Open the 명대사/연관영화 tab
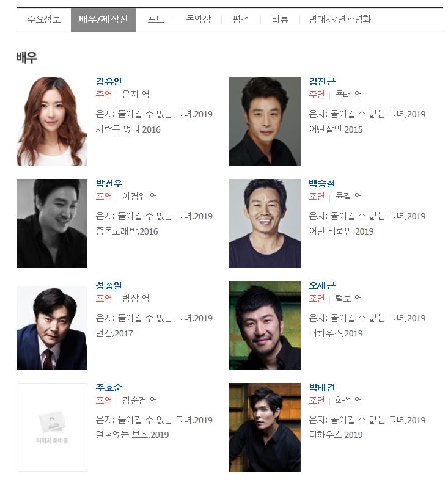The height and width of the screenshot is (491, 448). pos(340,20)
